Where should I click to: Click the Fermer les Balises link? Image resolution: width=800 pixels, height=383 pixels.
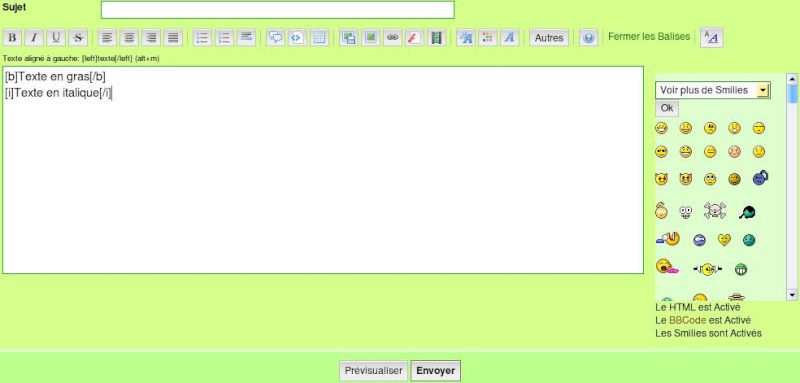pyautogui.click(x=649, y=37)
